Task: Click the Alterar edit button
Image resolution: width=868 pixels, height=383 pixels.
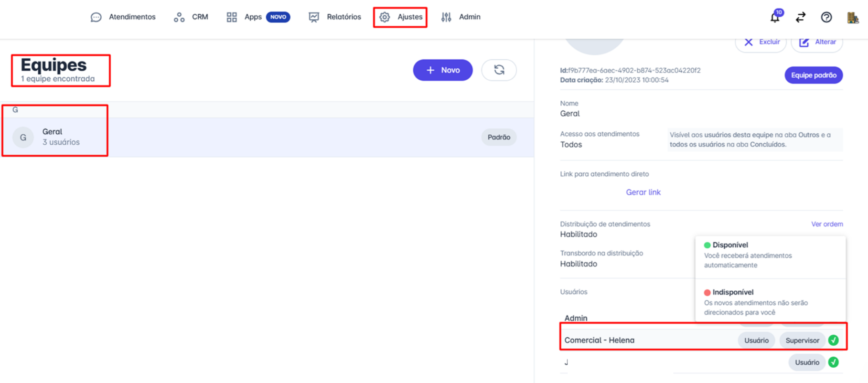Action: (817, 42)
